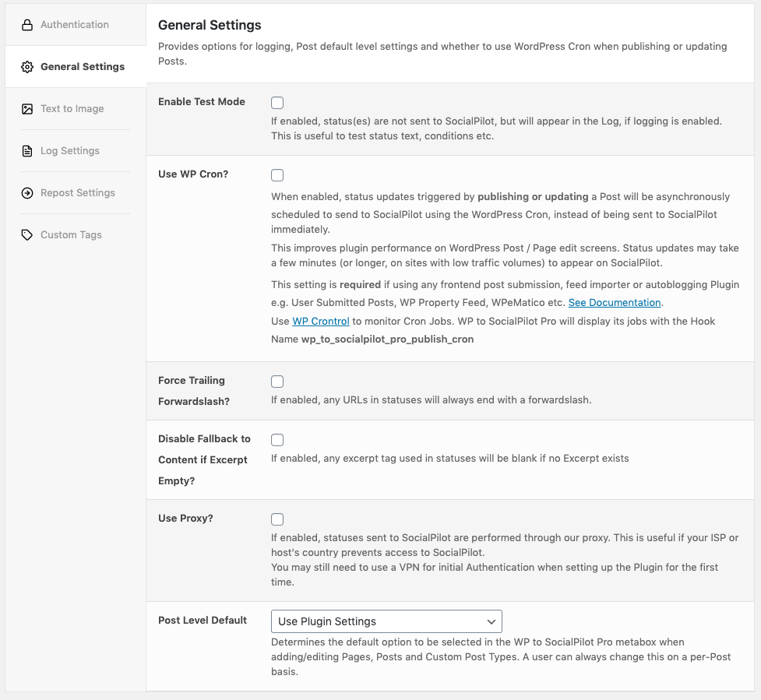The image size is (761, 700).
Task: Go to the Log Settings tab
Action: tap(70, 151)
